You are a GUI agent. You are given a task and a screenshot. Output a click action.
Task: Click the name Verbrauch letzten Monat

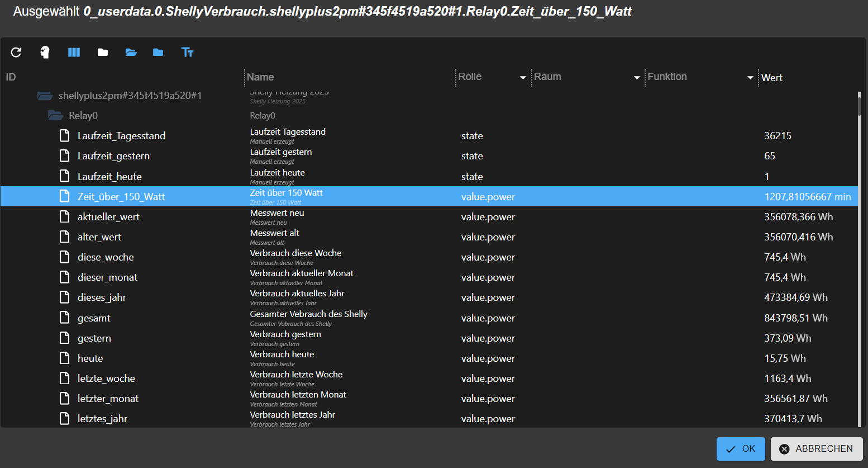click(298, 395)
